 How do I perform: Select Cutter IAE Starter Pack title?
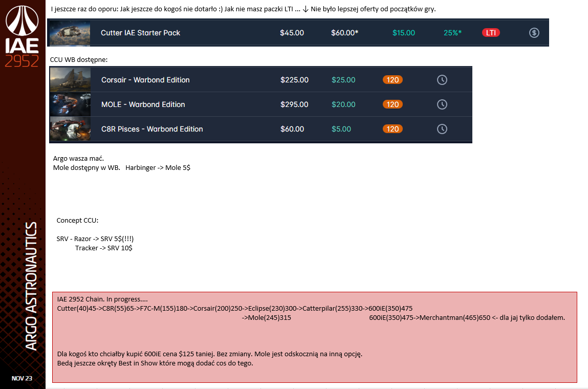(140, 33)
